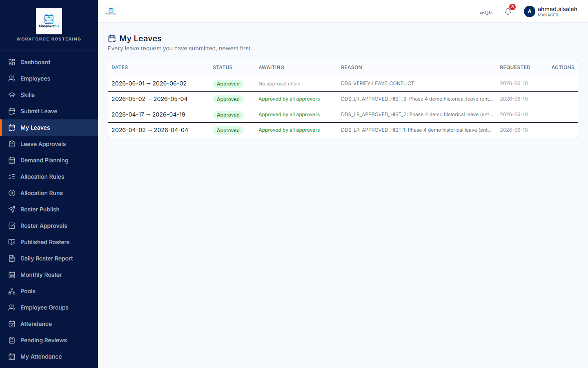Viewport: 588px width, 368px height.
Task: Click 'No approval chain' text
Action: point(279,84)
